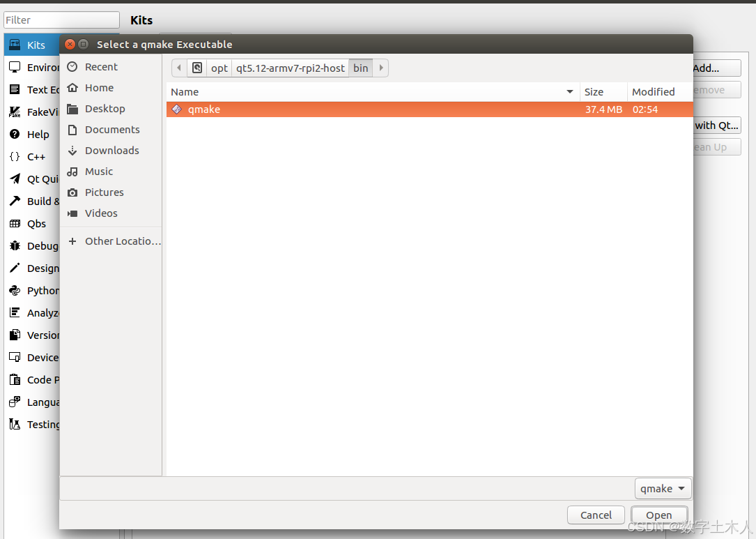This screenshot has width=756, height=539.
Task: Click the Code Pasting clipboard icon
Action: tap(15, 379)
